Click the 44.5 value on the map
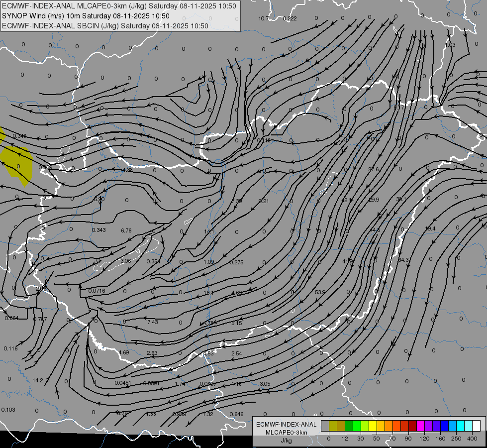 pyautogui.click(x=375, y=230)
